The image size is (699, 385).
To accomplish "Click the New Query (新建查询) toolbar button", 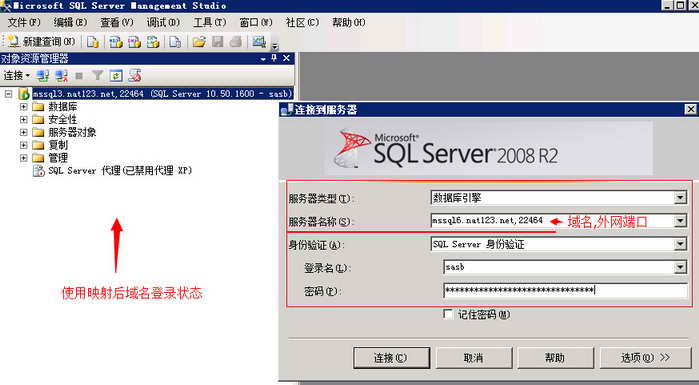I will point(41,42).
